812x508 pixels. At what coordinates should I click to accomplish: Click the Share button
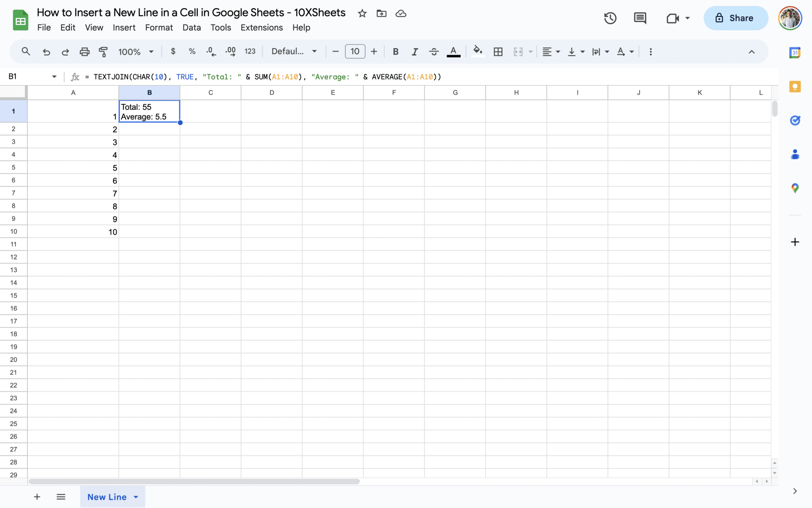pos(735,18)
